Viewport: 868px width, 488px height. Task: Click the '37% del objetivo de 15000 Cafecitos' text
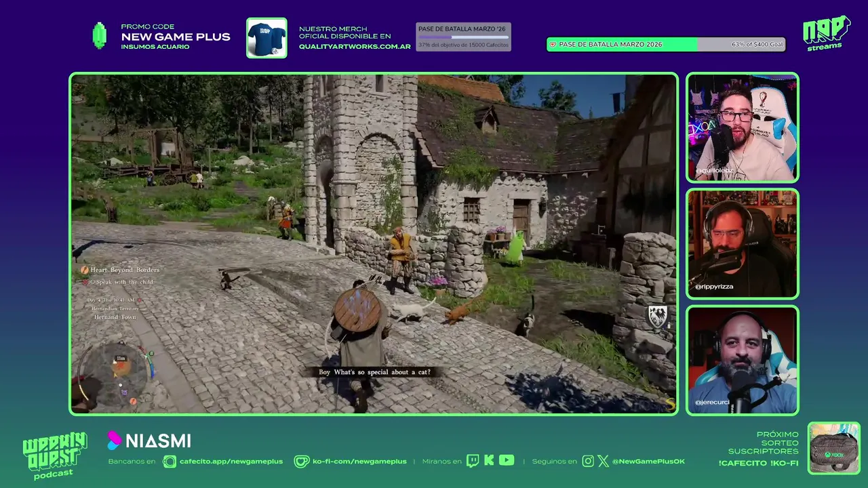[463, 45]
